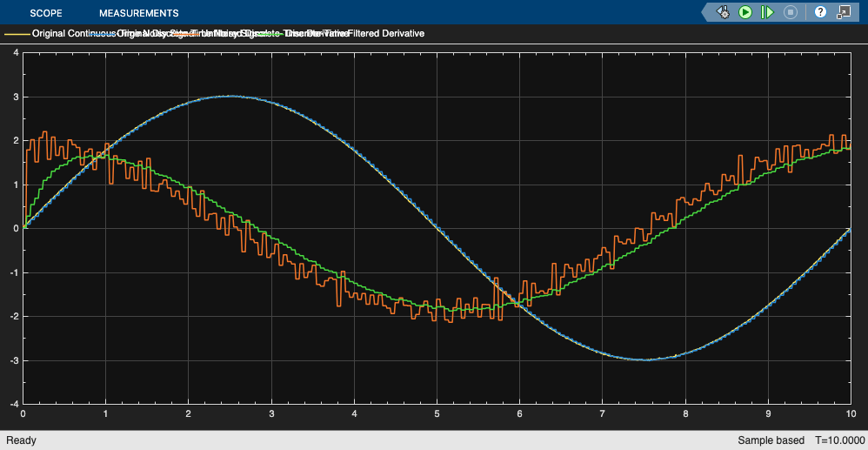Click the sine wave peak near y=3
868x450 pixels.
click(229, 97)
